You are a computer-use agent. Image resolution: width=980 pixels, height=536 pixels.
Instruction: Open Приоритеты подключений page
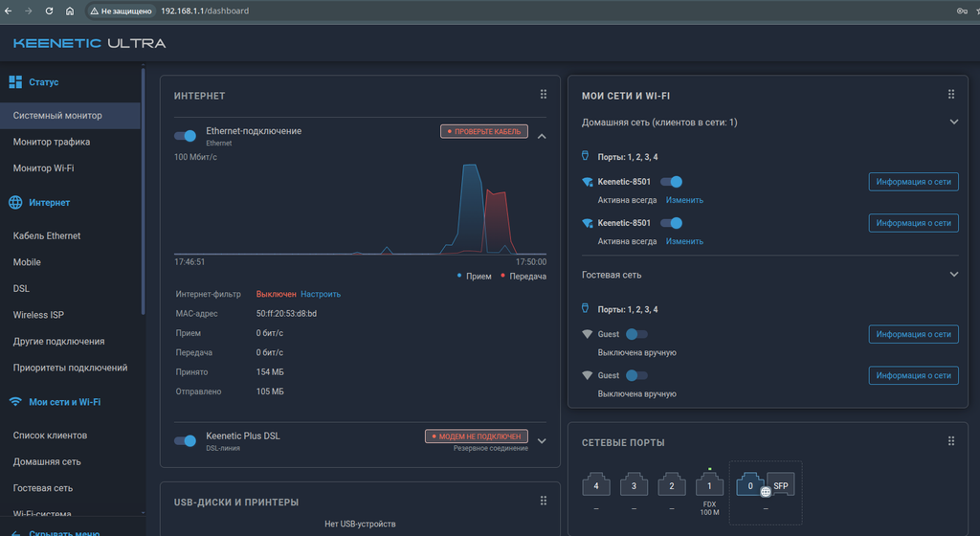click(x=70, y=368)
